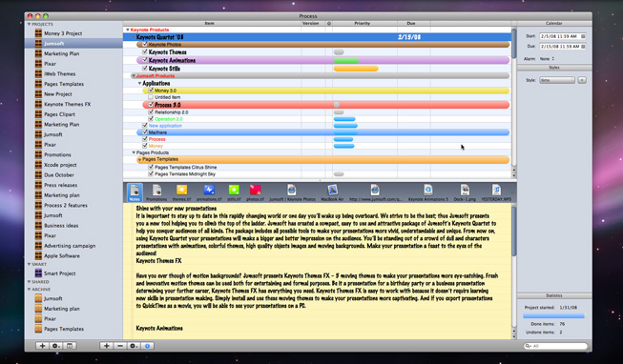Image resolution: width=623 pixels, height=364 pixels.
Task: Open the animations.tif attachment
Action: [x=209, y=192]
